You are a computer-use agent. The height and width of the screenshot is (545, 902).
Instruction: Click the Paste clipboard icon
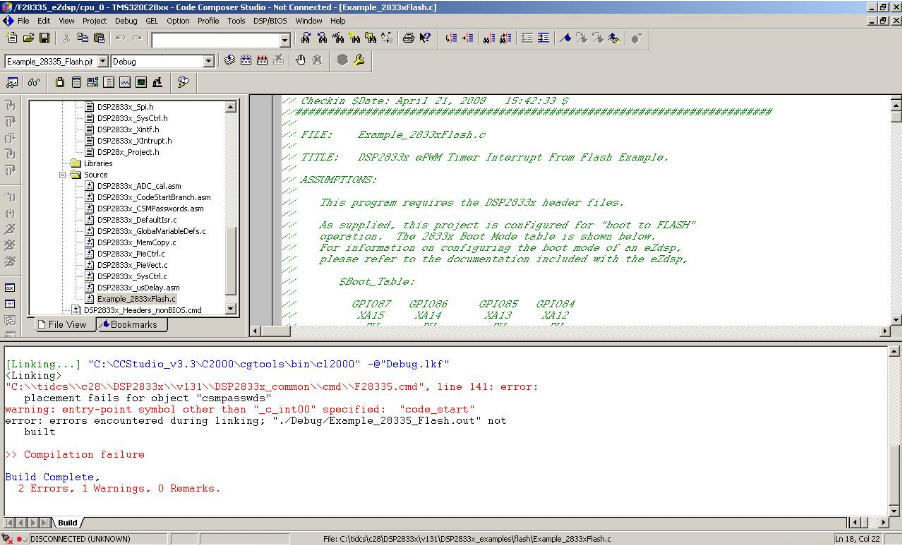coord(99,38)
